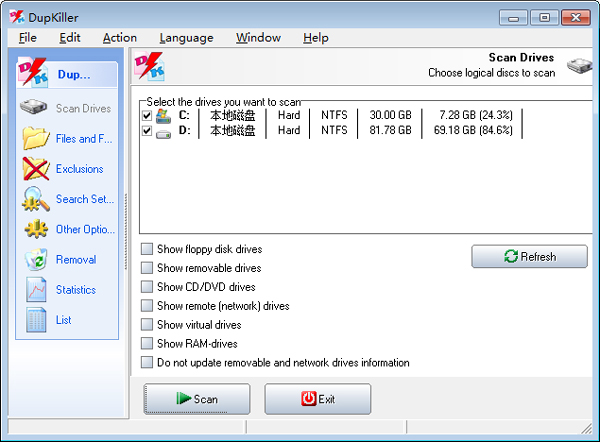The height and width of the screenshot is (442, 600).
Task: Enable Show virtual drives
Action: click(147, 325)
